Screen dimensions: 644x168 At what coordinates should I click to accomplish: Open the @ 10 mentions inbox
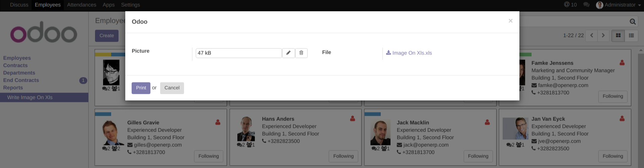[570, 5]
